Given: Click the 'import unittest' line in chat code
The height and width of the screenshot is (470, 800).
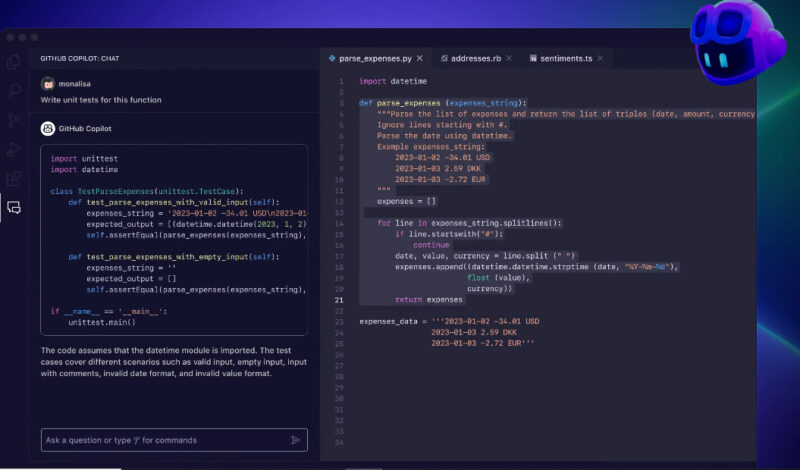Looking at the screenshot, I should (84, 159).
